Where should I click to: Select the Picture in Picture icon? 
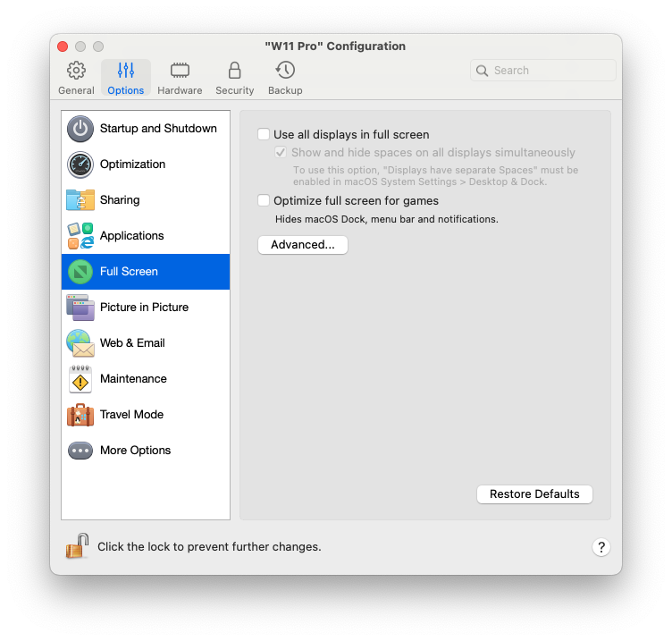point(80,308)
